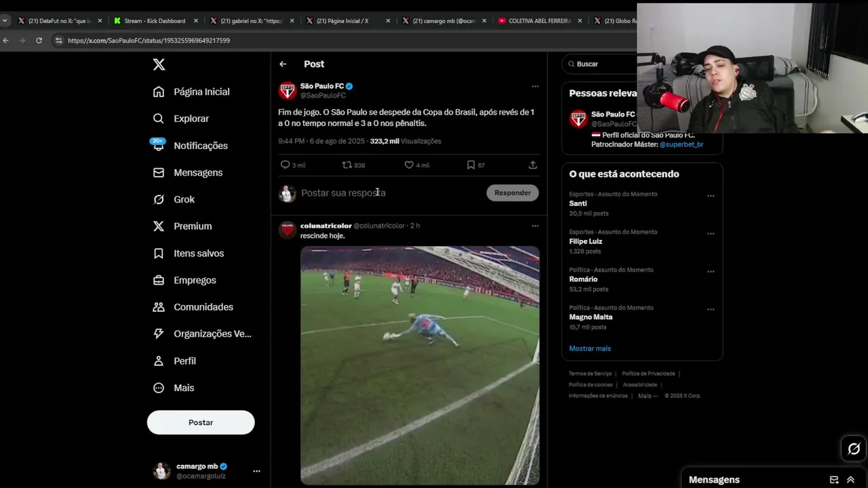Open Informações de anúncios footer link
Viewport: 868px width, 488px height.
tap(598, 396)
